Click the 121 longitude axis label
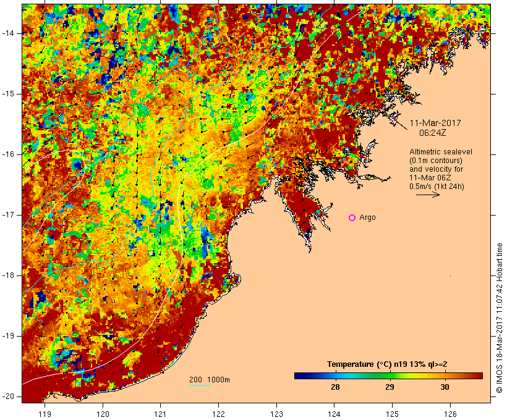The height and width of the screenshot is (420, 507). 160,414
